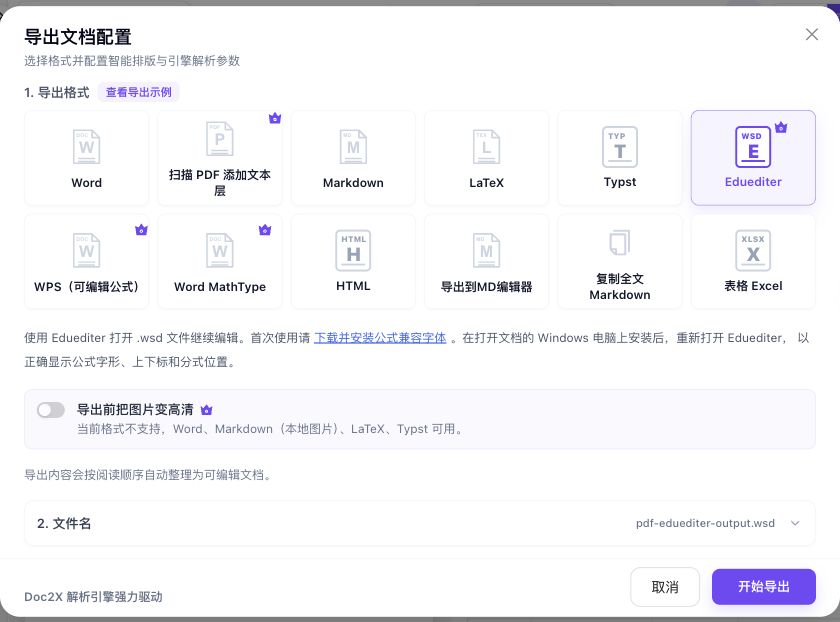The height and width of the screenshot is (622, 840).
Task: Click the WPS（可编辑公式）label
Action: tap(86, 287)
